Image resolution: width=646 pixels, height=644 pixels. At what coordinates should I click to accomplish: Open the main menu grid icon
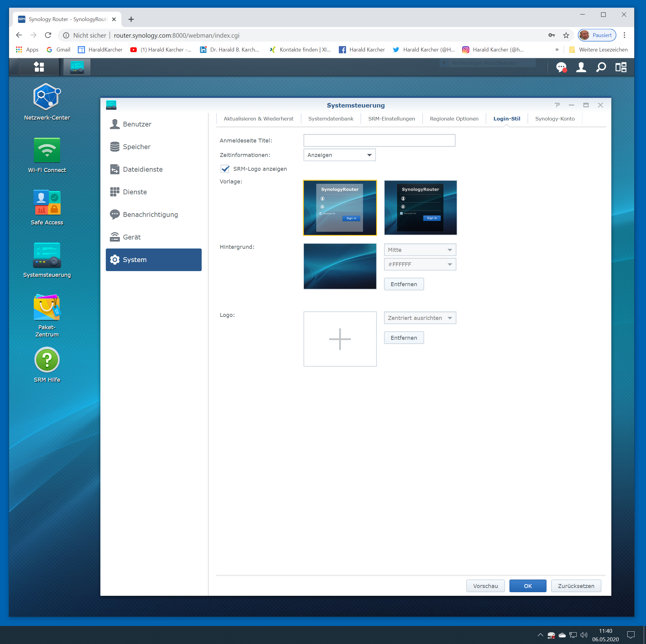pos(39,67)
